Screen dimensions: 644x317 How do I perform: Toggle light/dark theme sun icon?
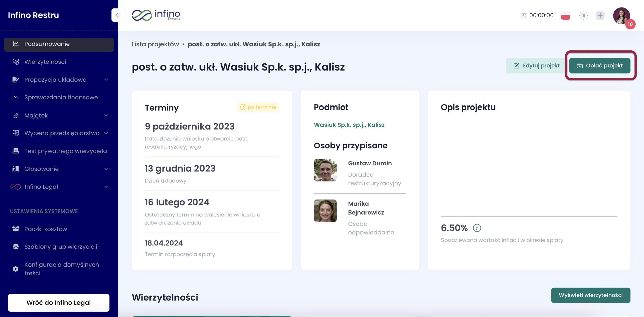click(x=583, y=15)
